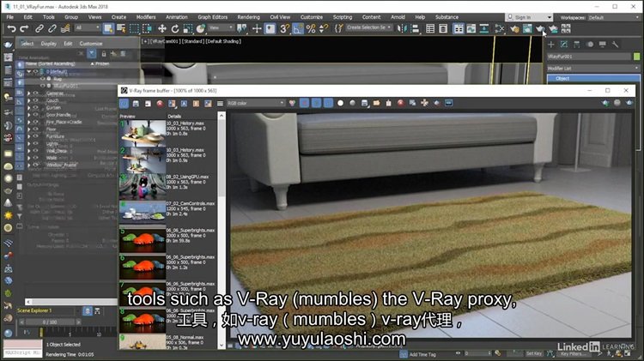Screen dimensions: 644x361
Task: Toggle visibility eye of Window_Frame group
Action: coord(36,165)
